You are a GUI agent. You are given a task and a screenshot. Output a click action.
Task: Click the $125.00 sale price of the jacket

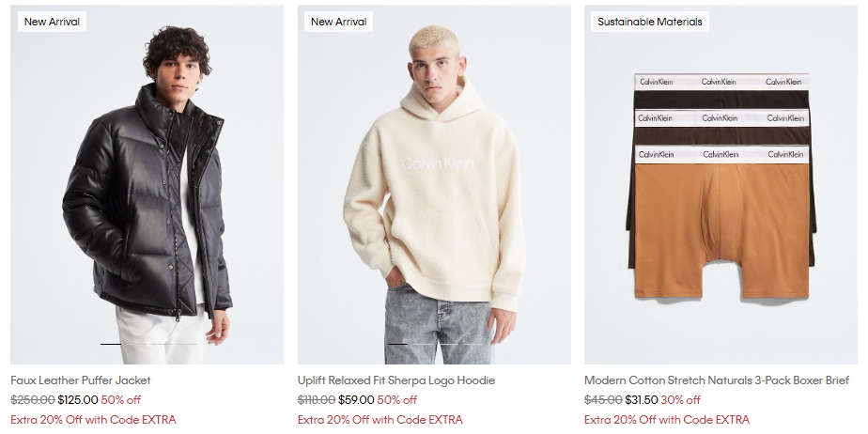pyautogui.click(x=77, y=399)
